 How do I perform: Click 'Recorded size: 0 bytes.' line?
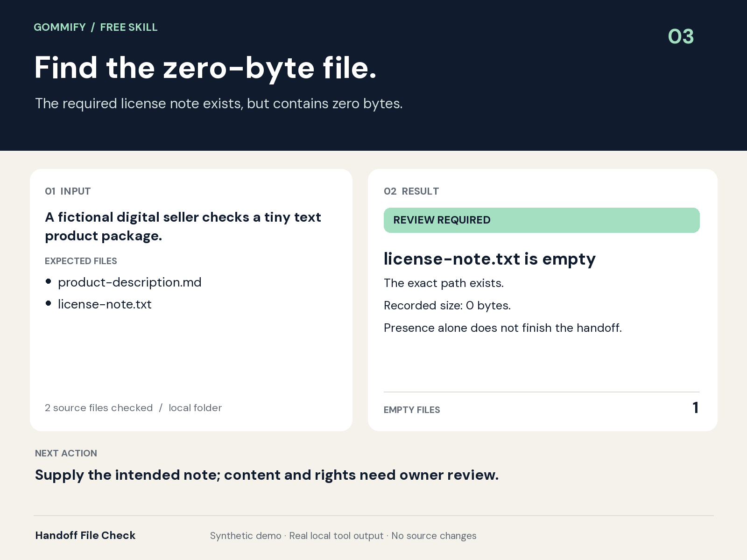click(447, 306)
